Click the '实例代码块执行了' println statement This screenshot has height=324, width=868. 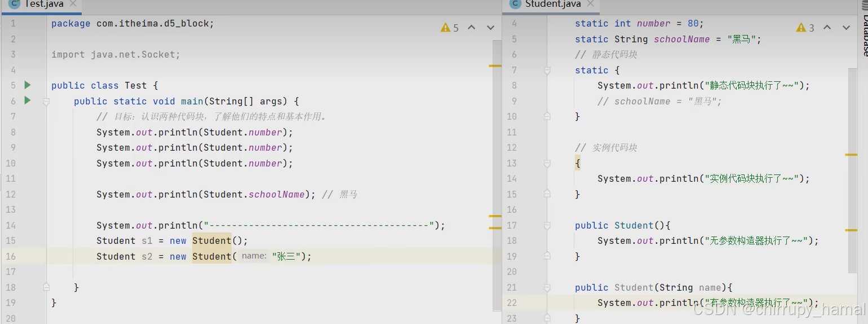pos(703,179)
